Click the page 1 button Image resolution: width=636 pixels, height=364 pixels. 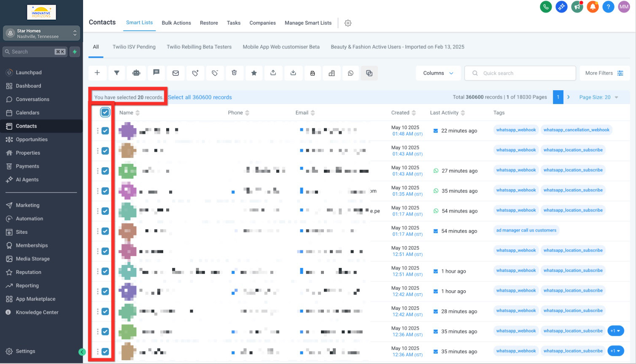[558, 97]
